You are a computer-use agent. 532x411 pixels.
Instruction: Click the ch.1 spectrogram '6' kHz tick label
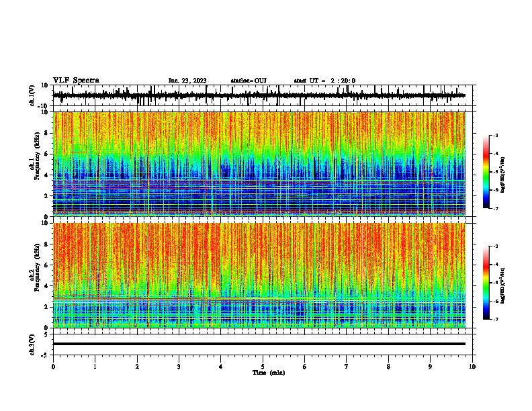coord(46,154)
